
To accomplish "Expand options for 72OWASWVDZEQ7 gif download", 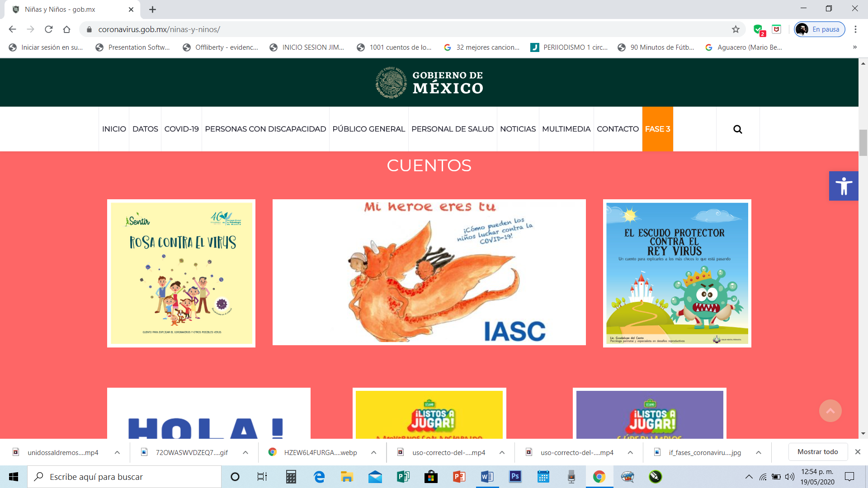I will pos(245,453).
